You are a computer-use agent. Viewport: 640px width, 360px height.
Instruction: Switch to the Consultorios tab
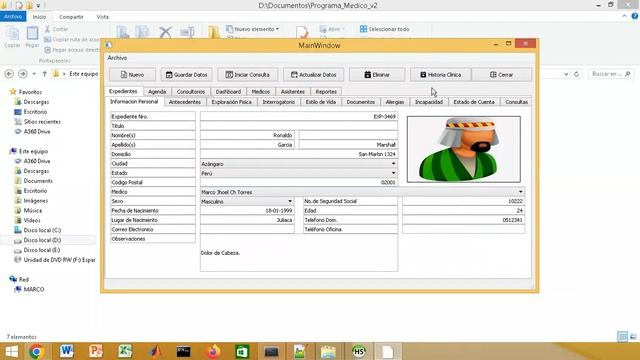(x=191, y=92)
